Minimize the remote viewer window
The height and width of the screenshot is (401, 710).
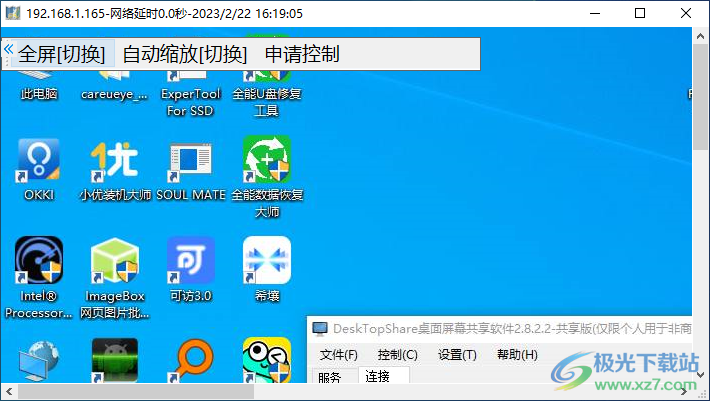point(595,13)
